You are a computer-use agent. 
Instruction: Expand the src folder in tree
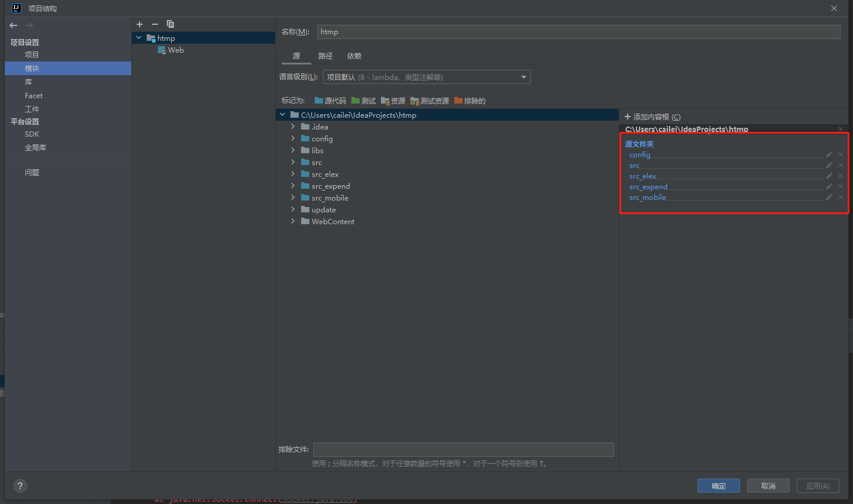coord(293,162)
